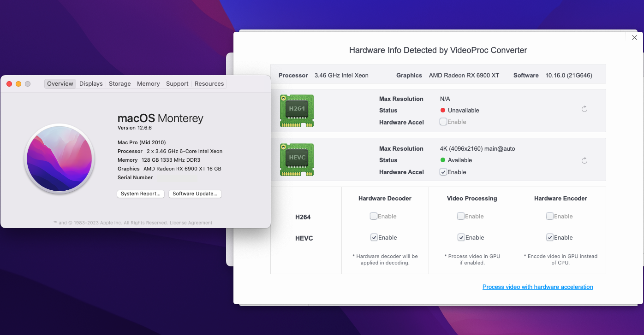Toggle HEVC Hardware Accel checkbox
Image resolution: width=644 pixels, height=335 pixels.
[443, 172]
